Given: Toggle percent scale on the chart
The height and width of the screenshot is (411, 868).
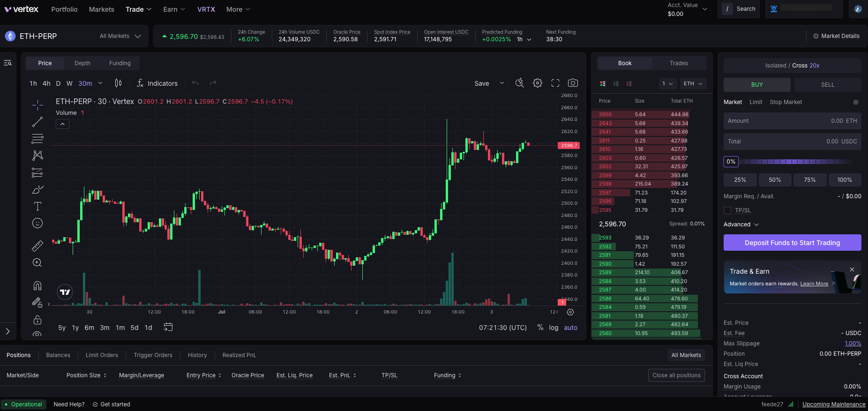Looking at the screenshot, I should [540, 328].
